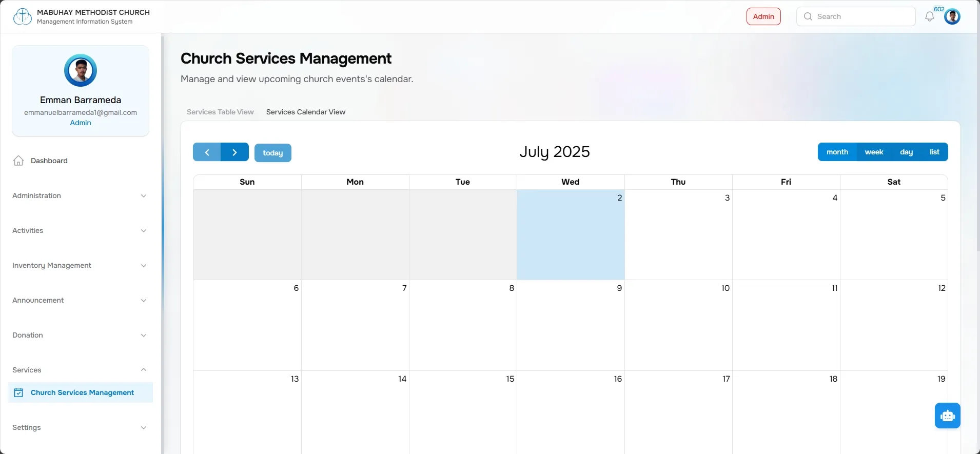Click the today button
The image size is (980, 454).
[x=273, y=153]
